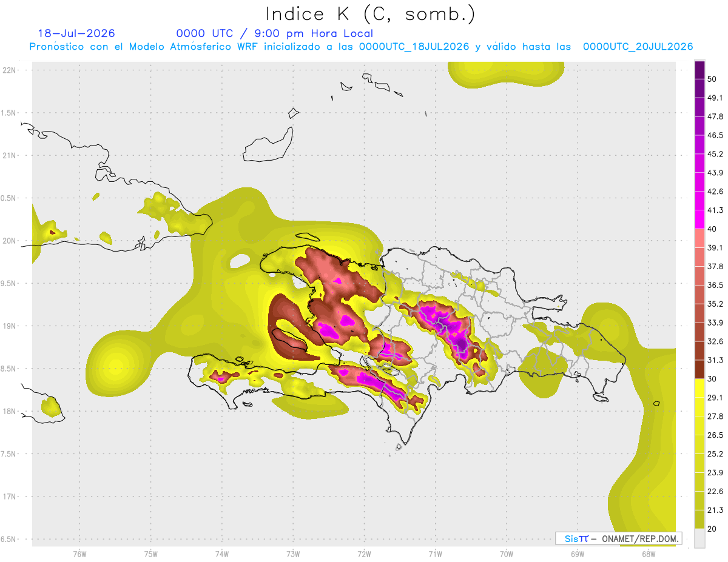Click the colorbar value 23.9
728x562 pixels.
(715, 472)
